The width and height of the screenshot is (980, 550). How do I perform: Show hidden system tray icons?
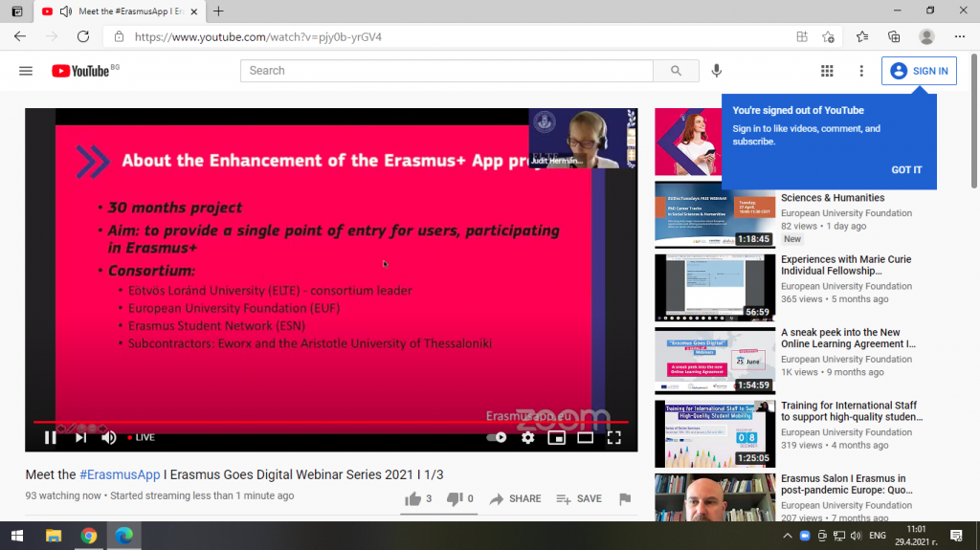[x=788, y=536]
